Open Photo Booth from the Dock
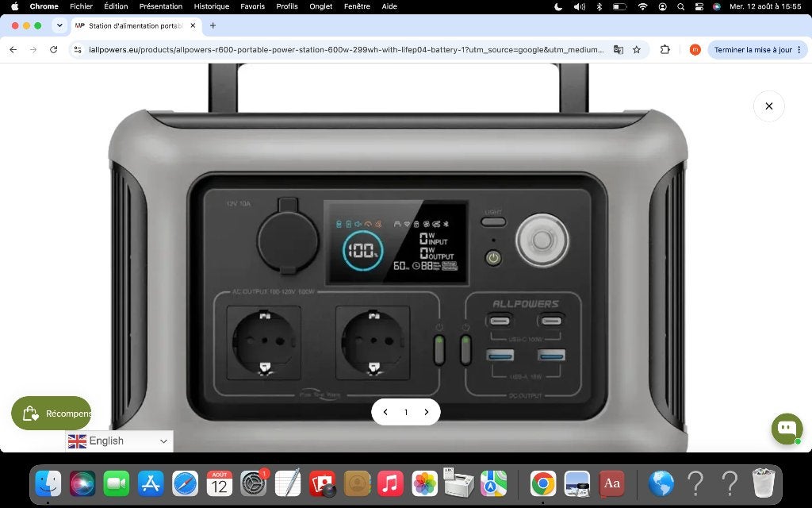Viewport: 812px width, 508px height. [322, 483]
